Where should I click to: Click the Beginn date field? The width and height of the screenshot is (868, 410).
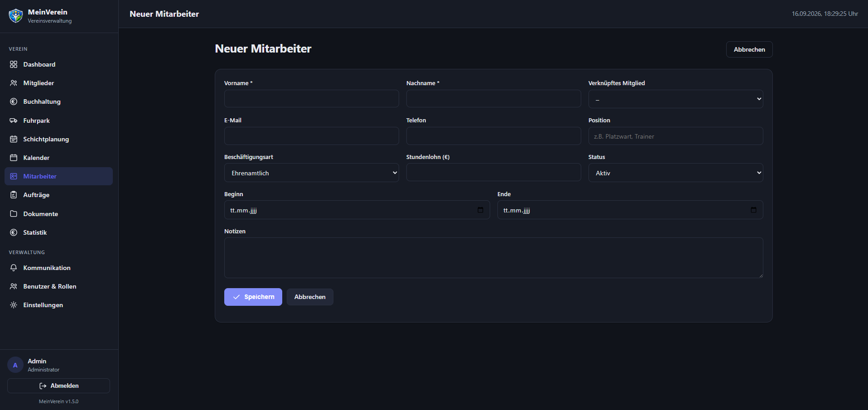click(x=357, y=210)
